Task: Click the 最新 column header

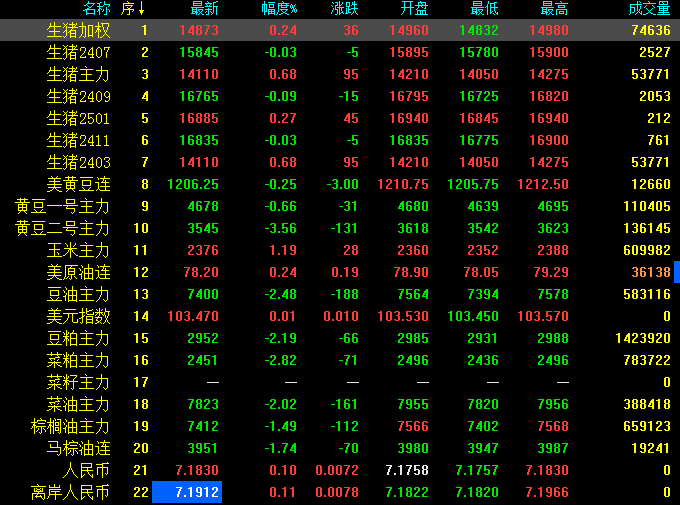Action: (205, 8)
